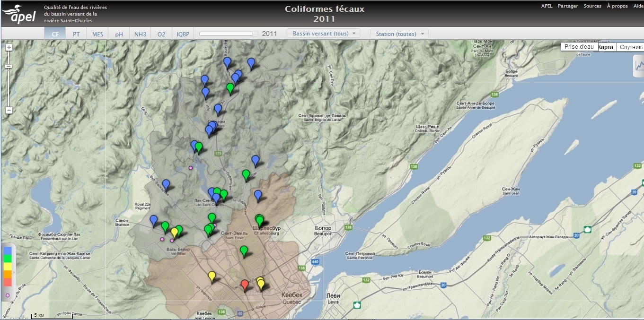
Task: Click the Partager link
Action: click(x=568, y=6)
